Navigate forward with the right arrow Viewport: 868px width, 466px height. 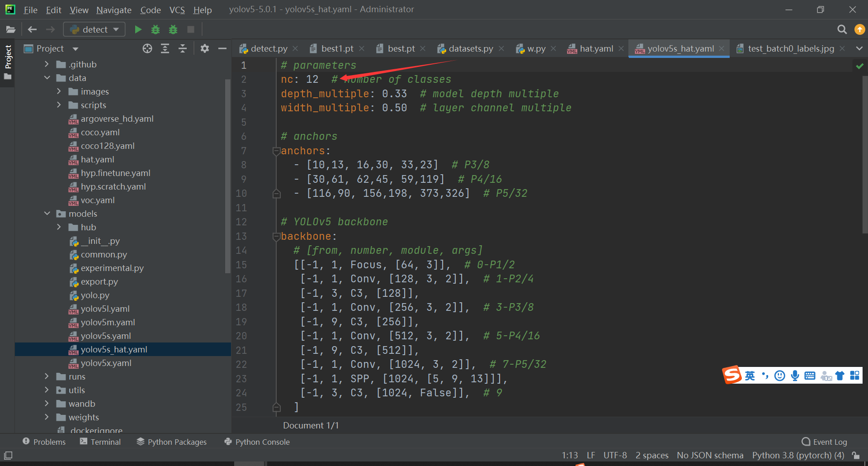(50, 29)
